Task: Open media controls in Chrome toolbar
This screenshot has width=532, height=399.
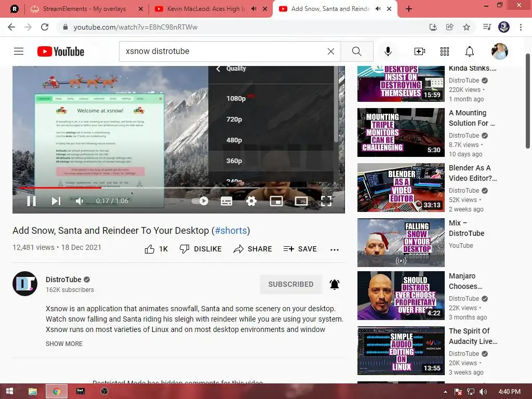Action: [487, 27]
